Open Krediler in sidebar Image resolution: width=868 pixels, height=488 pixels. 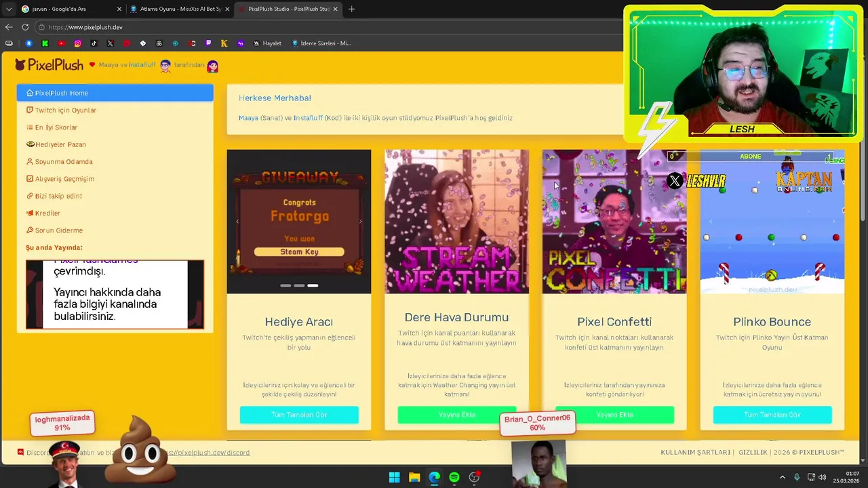coord(43,213)
